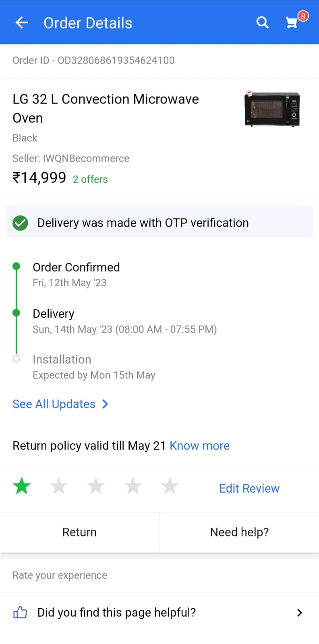Tap the Need help? button
Image resolution: width=319 pixels, height=644 pixels.
239,532
